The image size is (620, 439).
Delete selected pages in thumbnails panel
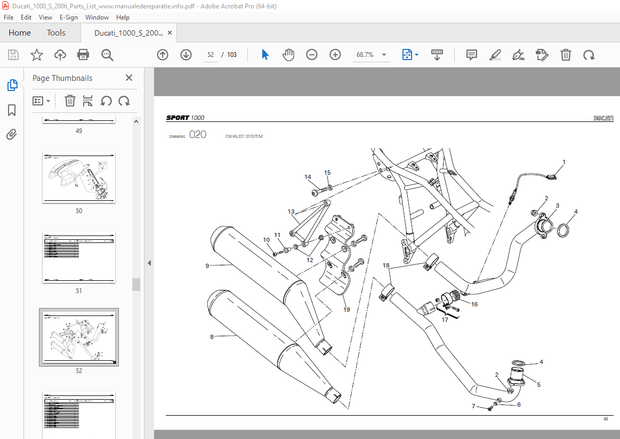tap(70, 101)
